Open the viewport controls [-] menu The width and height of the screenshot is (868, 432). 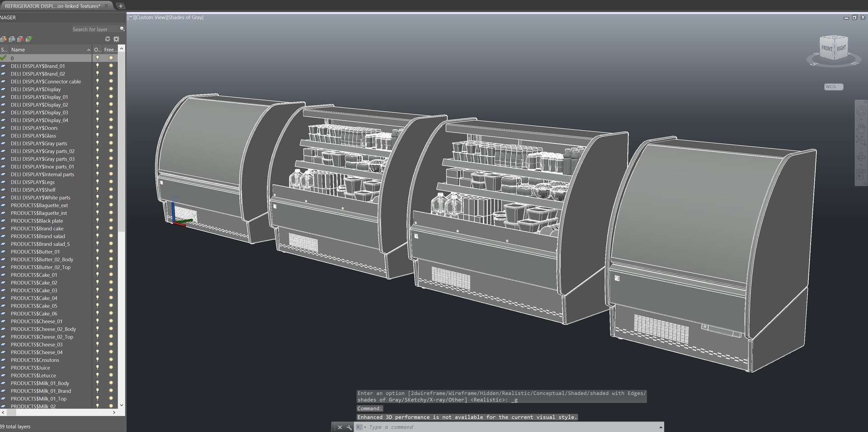point(131,17)
